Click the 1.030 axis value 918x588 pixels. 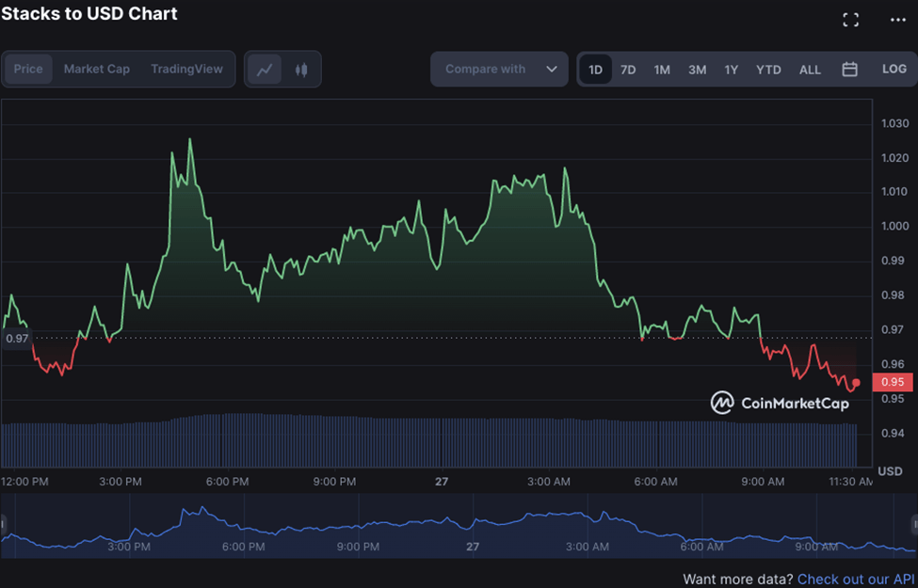click(x=894, y=123)
